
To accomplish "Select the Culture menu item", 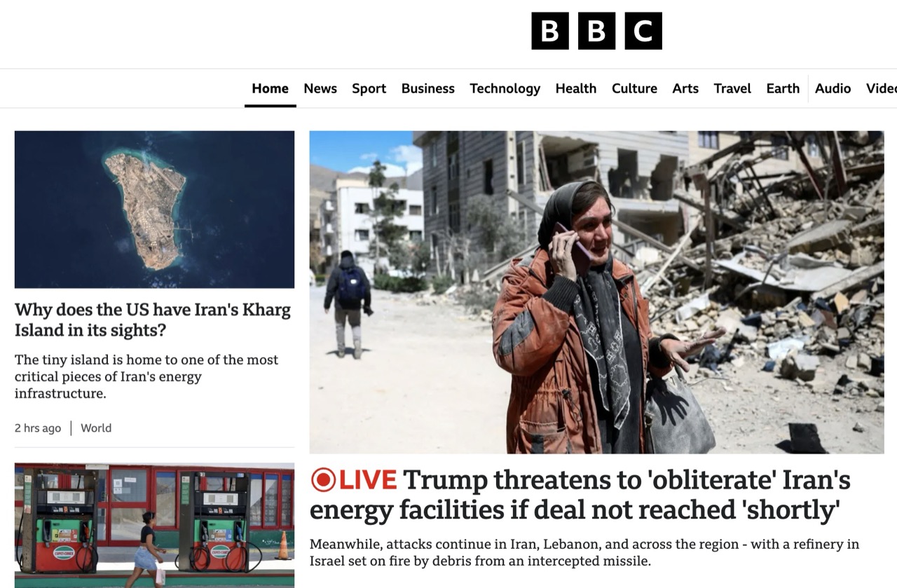I will (x=634, y=88).
